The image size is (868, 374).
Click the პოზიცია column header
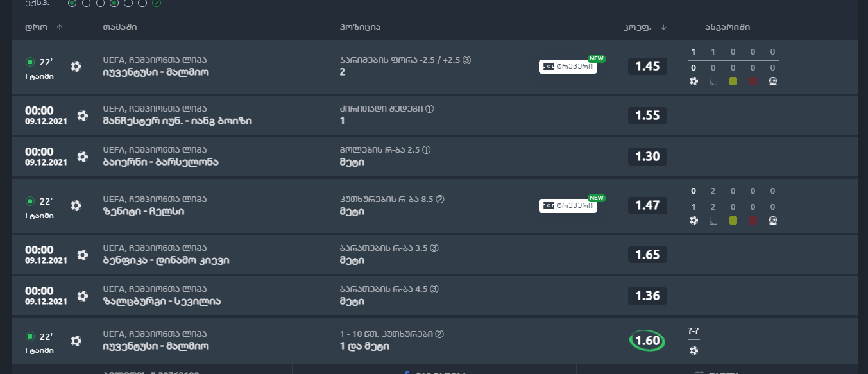click(361, 27)
